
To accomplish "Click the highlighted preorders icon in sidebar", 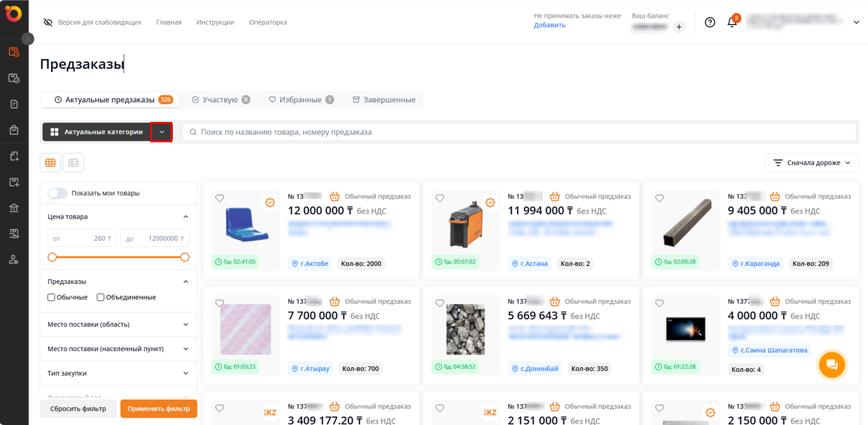I will [14, 52].
